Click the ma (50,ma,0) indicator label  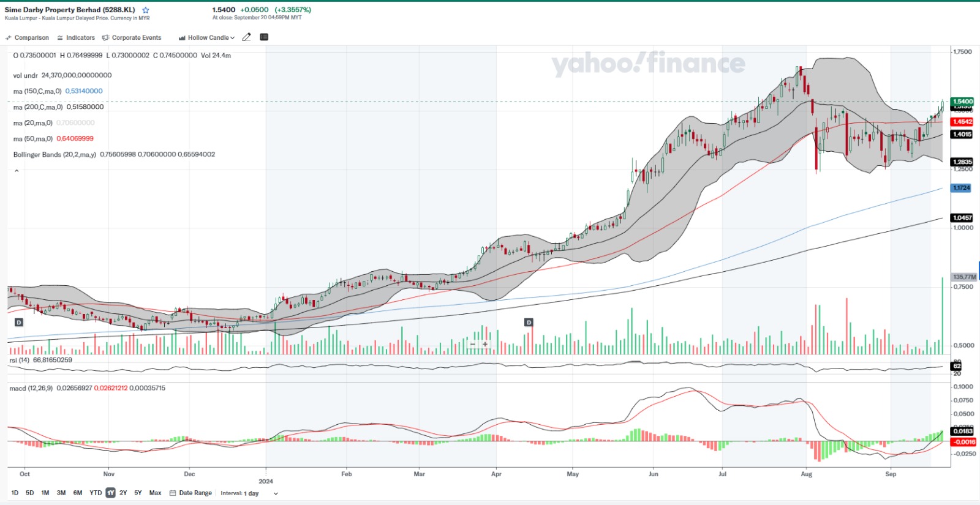pos(33,139)
